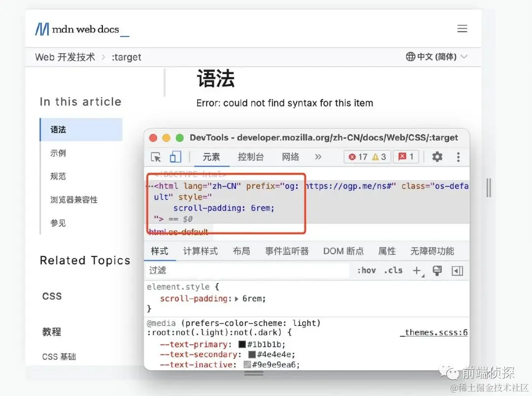Expand the scroll-padding 6rem shorthand triangle

(236, 299)
